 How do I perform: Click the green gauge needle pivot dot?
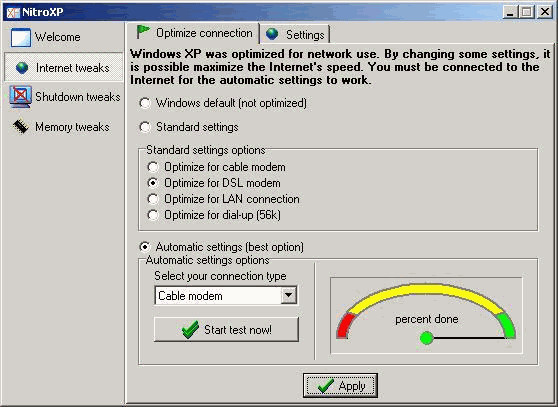tap(426, 338)
